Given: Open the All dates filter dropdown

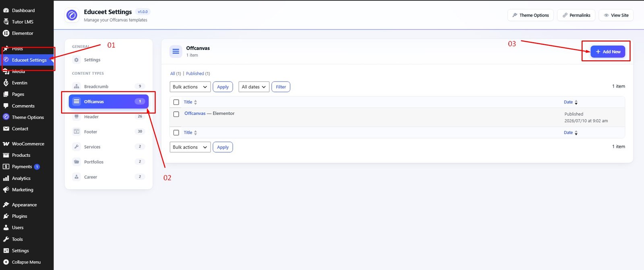Looking at the screenshot, I should click(254, 87).
